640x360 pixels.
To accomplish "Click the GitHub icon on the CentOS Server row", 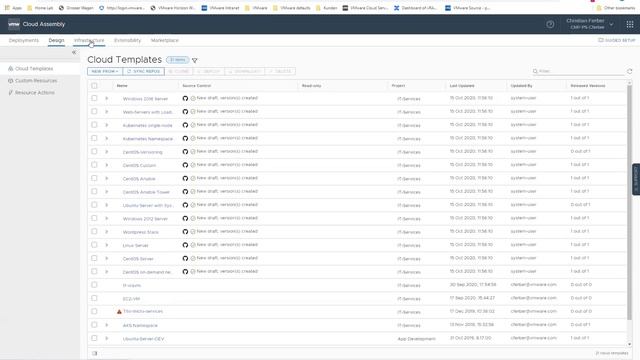I will click(185, 258).
